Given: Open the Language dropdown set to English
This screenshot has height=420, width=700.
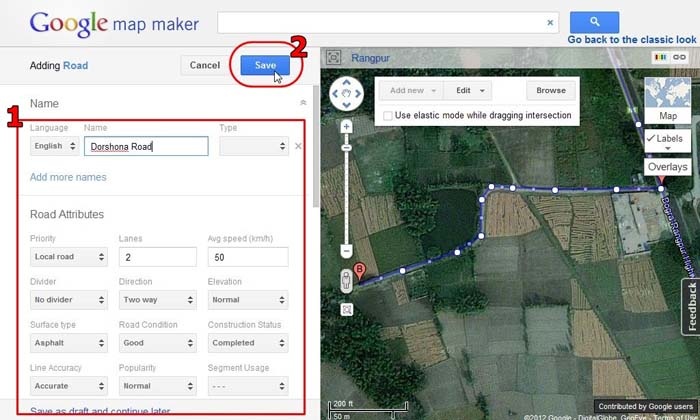Looking at the screenshot, I should click(54, 146).
